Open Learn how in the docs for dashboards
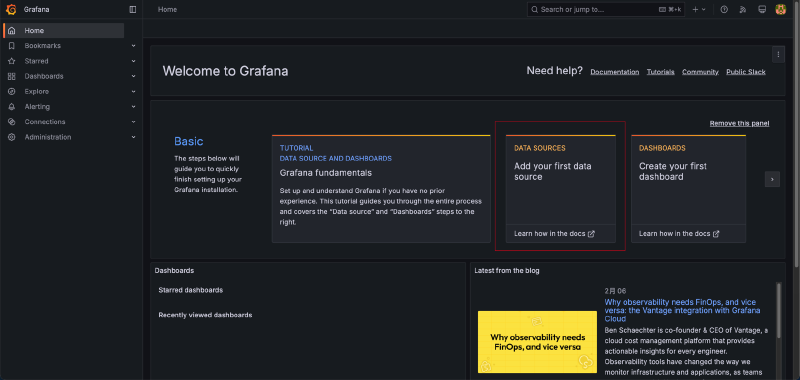Viewport: 800px width, 380px height. click(x=679, y=234)
